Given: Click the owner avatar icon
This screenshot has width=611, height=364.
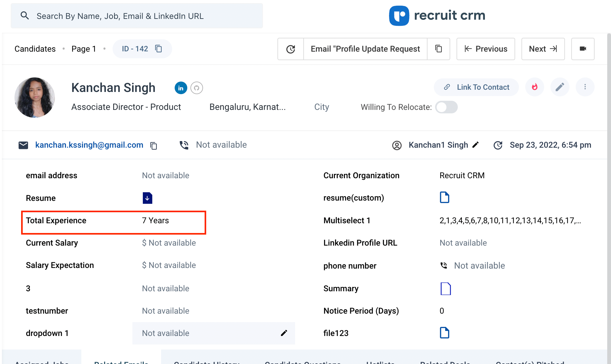Looking at the screenshot, I should tap(397, 145).
